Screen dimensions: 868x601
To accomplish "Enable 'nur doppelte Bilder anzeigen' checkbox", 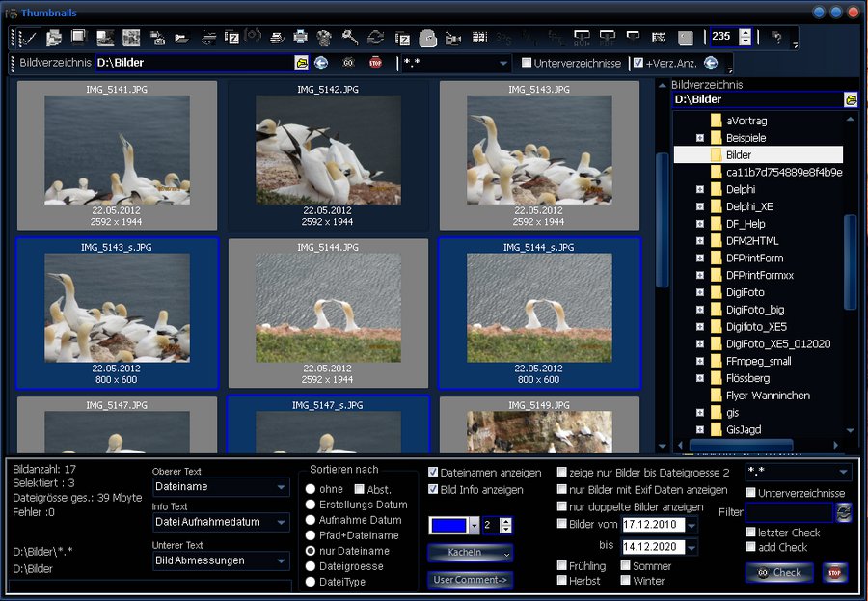I will 562,506.
